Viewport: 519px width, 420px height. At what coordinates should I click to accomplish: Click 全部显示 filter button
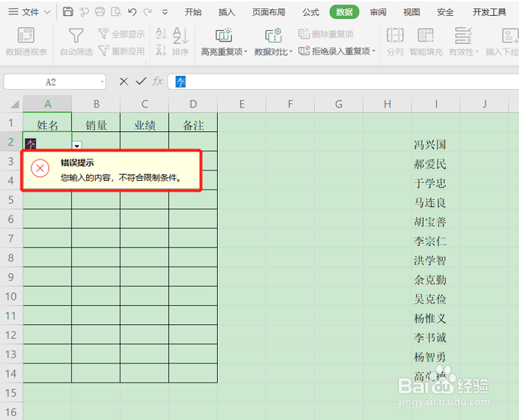(x=122, y=34)
